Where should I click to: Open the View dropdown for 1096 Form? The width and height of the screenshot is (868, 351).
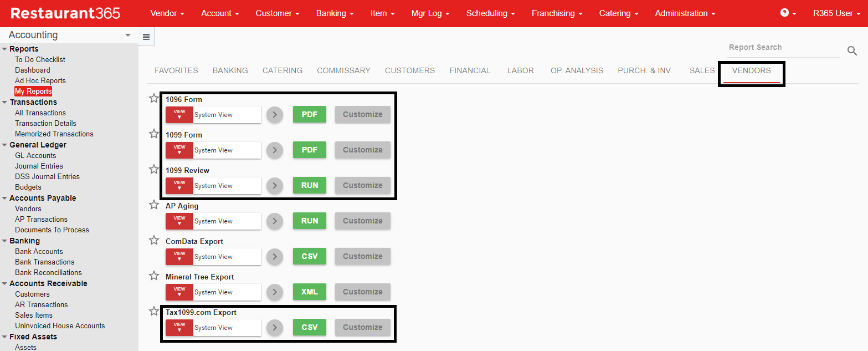(x=179, y=115)
